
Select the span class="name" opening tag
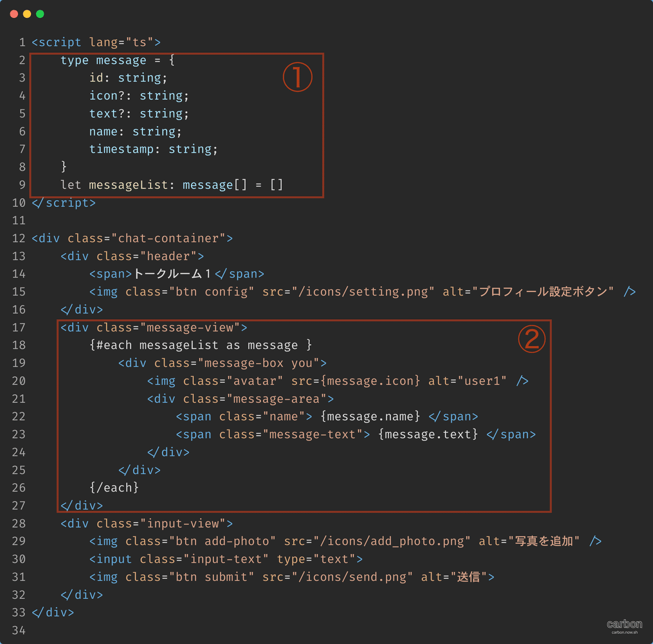[x=244, y=416]
